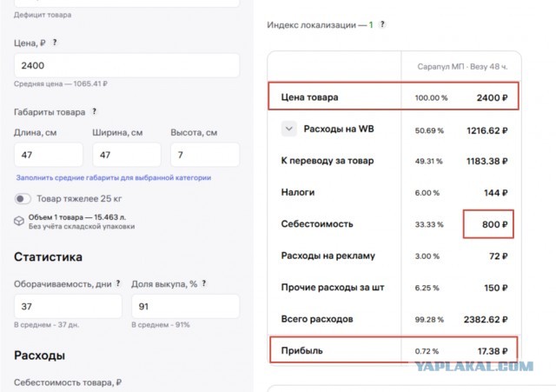
Task: Click the Себестоимость value 800 ₽
Action: point(489,224)
